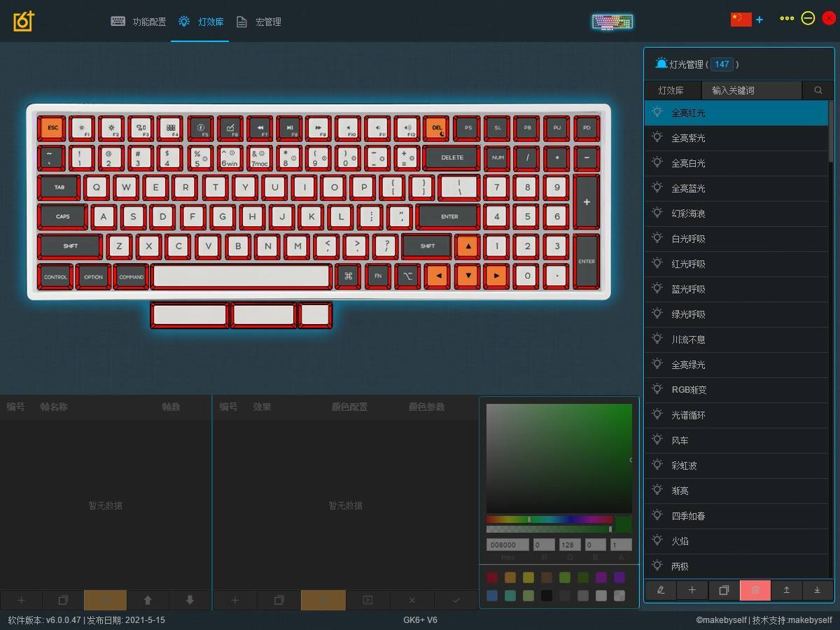840x630 pixels.
Task: Click the ESC key on the keyboard preview
Action: (52, 128)
